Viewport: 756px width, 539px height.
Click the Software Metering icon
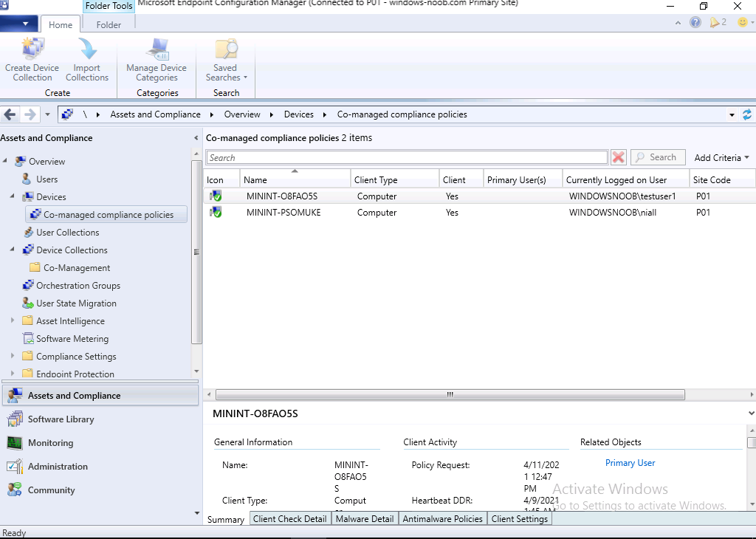pos(29,338)
